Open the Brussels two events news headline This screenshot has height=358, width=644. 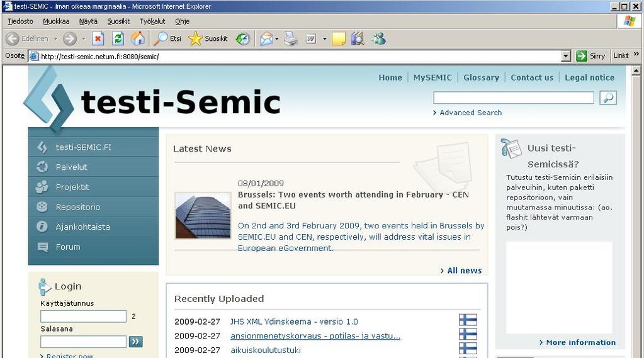pyautogui.click(x=353, y=200)
